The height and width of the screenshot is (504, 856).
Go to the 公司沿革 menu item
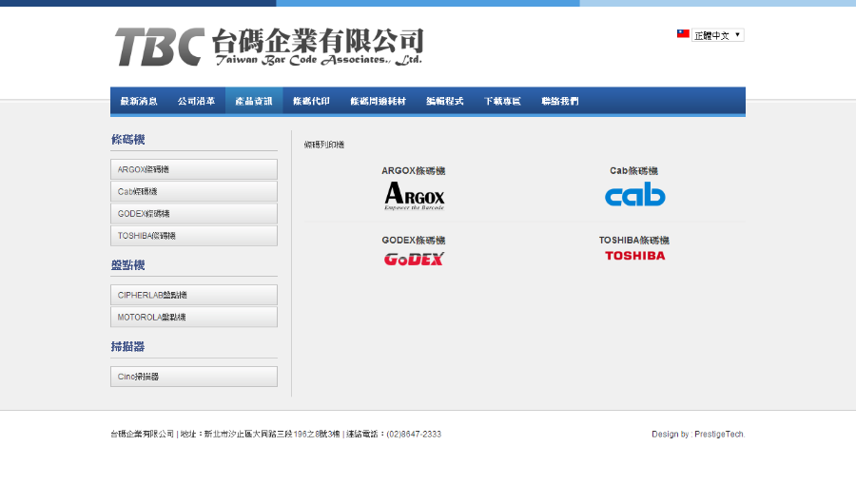coord(196,101)
